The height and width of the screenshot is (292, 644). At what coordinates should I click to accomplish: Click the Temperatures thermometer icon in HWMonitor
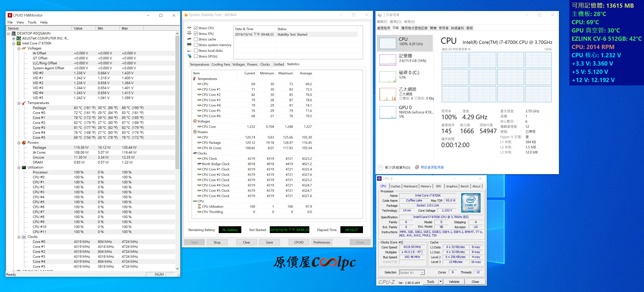pos(24,103)
